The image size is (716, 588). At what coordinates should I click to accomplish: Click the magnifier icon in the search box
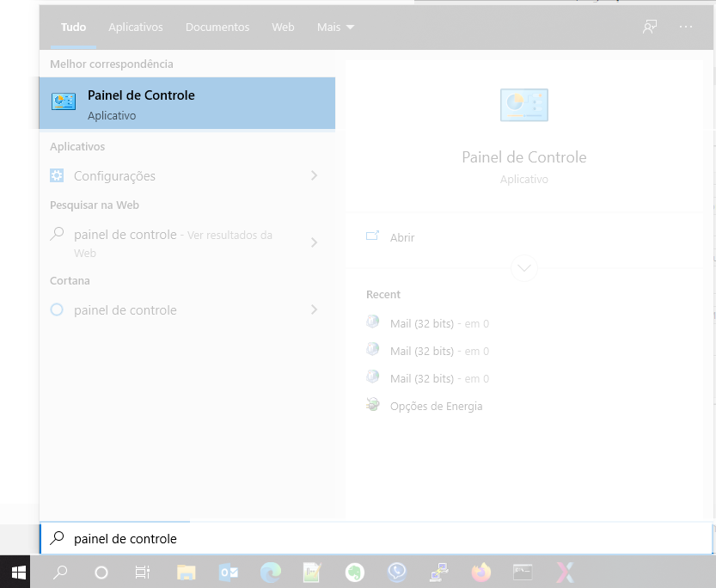click(57, 538)
